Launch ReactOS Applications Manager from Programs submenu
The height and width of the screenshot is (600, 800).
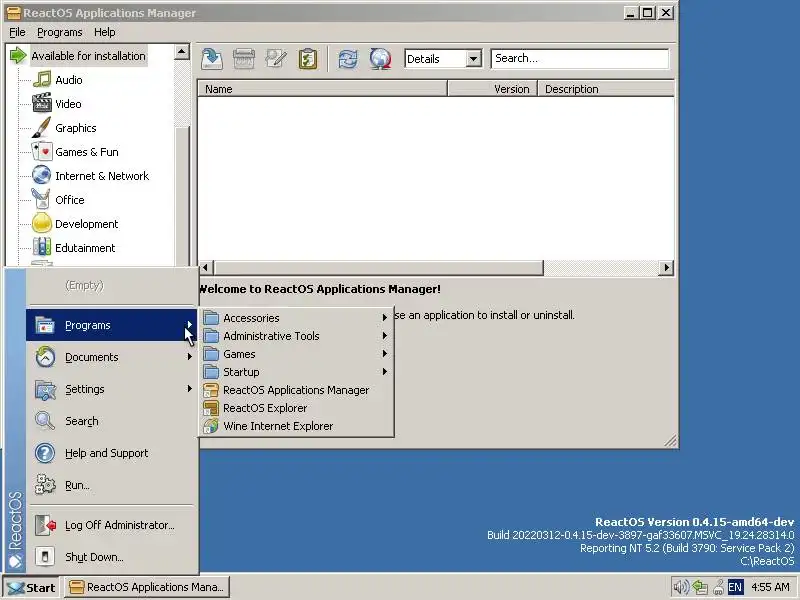pos(296,390)
